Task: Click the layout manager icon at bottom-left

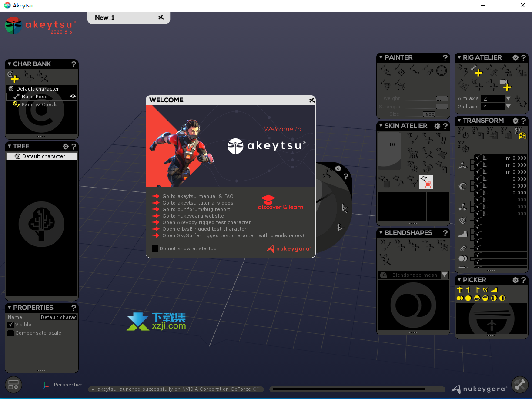Action: [x=13, y=385]
